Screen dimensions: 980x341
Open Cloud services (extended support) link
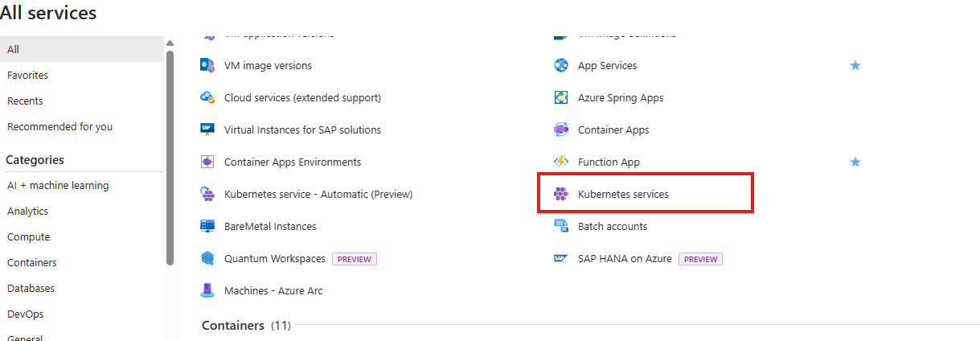pos(302,97)
